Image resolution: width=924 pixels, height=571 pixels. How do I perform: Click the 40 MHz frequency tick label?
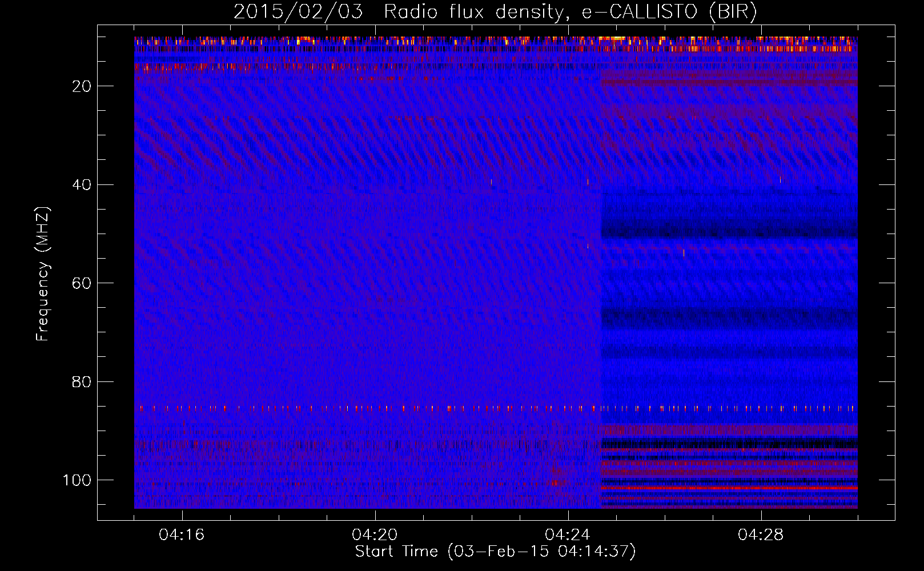point(82,185)
